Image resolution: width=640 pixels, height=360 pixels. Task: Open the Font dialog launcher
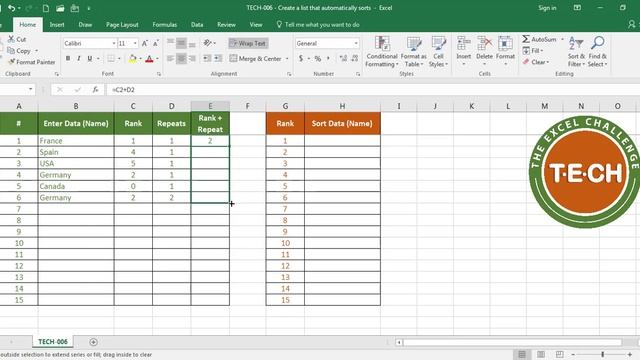159,74
